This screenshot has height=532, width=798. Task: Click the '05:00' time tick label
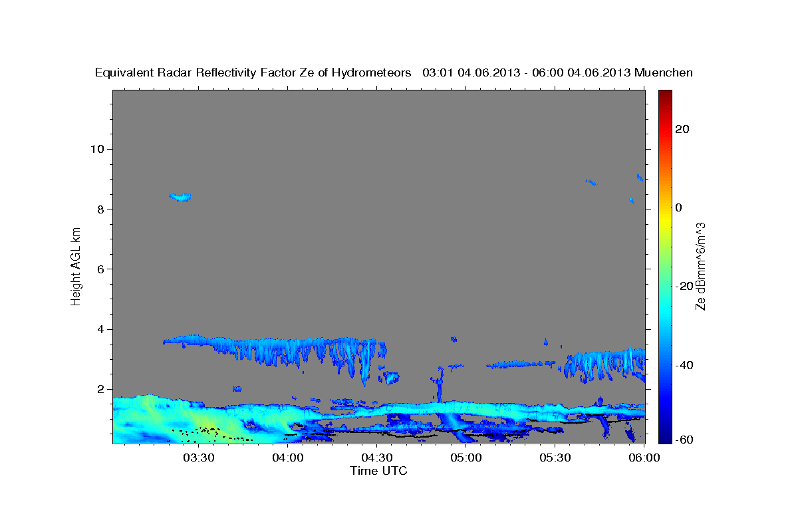coord(466,458)
